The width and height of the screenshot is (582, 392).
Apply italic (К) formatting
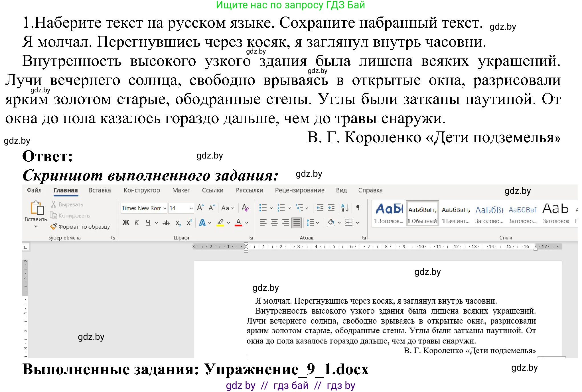click(x=136, y=223)
